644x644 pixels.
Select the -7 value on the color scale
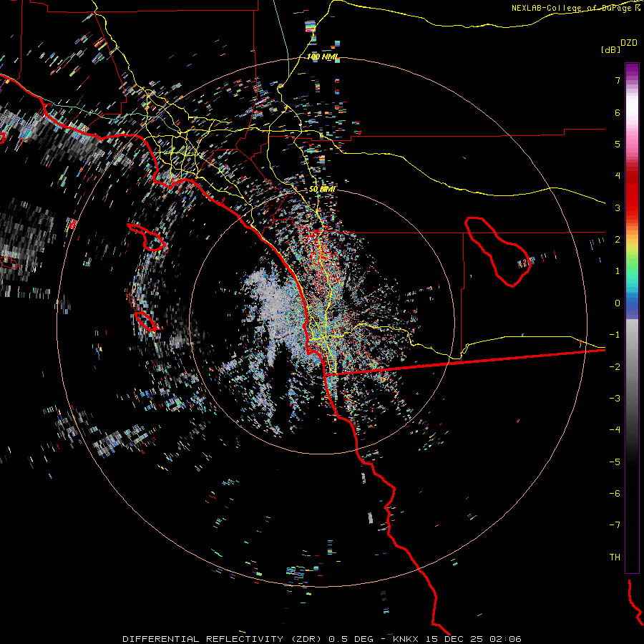615,525
